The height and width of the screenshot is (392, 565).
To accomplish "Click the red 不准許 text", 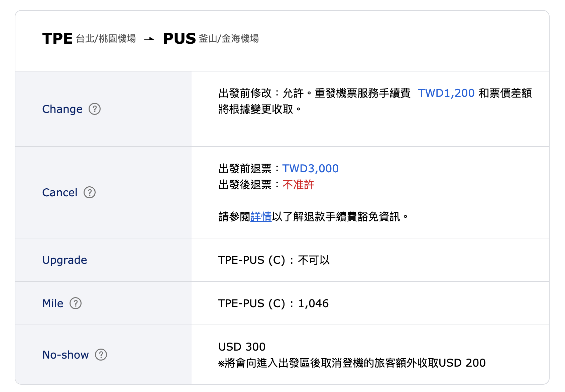I will [299, 184].
